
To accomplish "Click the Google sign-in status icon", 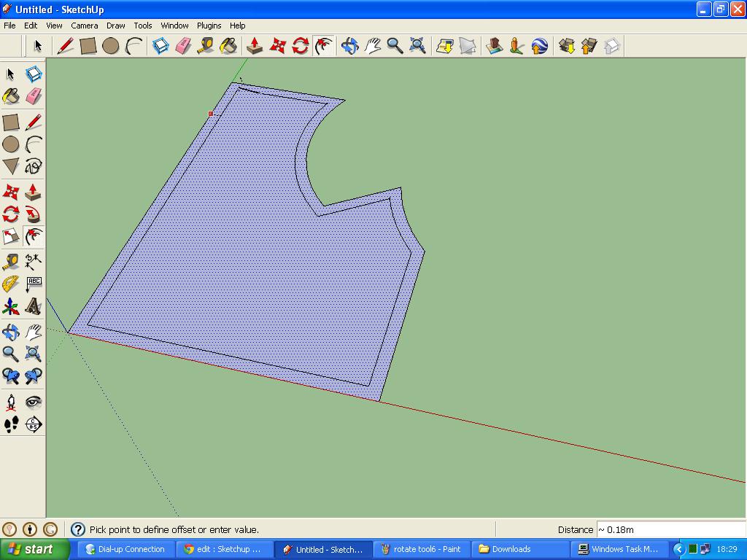I will [50, 529].
